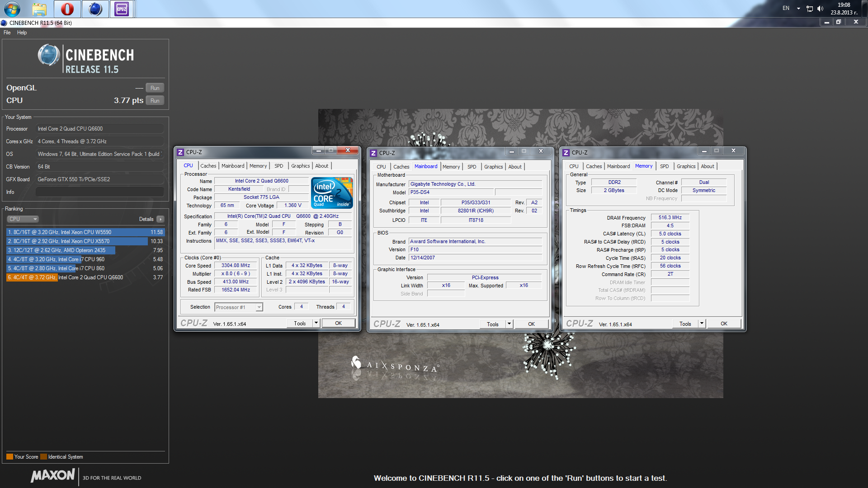Click OK in first CPU-Z window
The height and width of the screenshot is (488, 868).
point(338,324)
